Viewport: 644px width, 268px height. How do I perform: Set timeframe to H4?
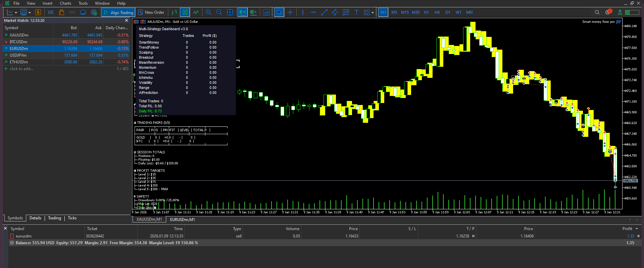(x=437, y=12)
